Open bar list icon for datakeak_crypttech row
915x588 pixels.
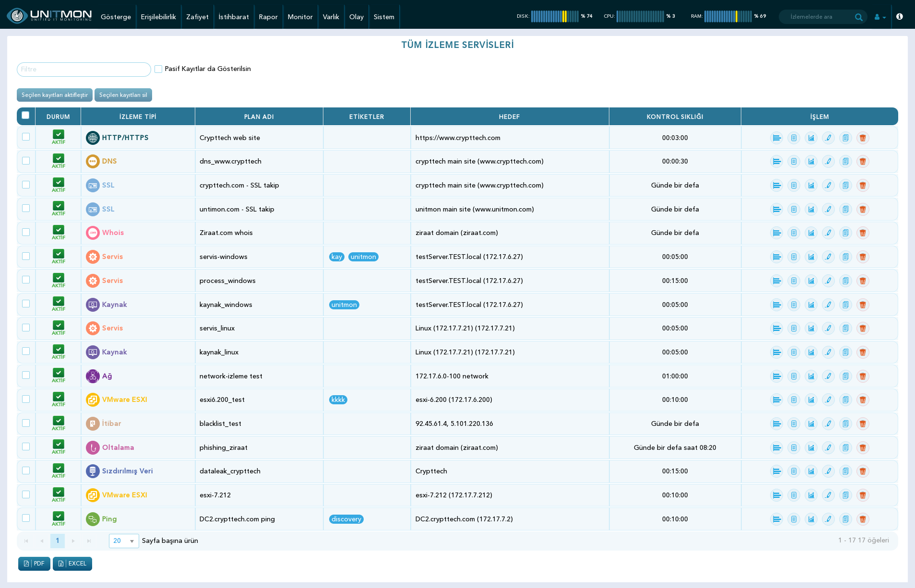click(776, 471)
